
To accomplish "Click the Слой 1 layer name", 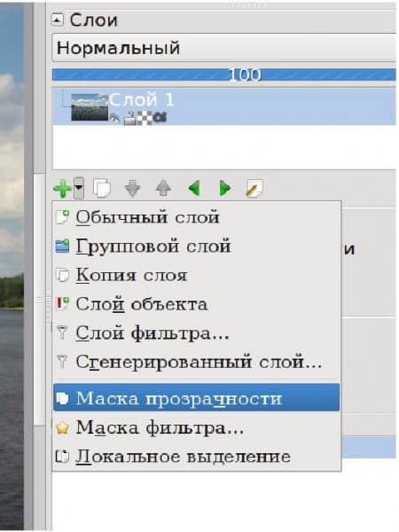I will pyautogui.click(x=141, y=99).
